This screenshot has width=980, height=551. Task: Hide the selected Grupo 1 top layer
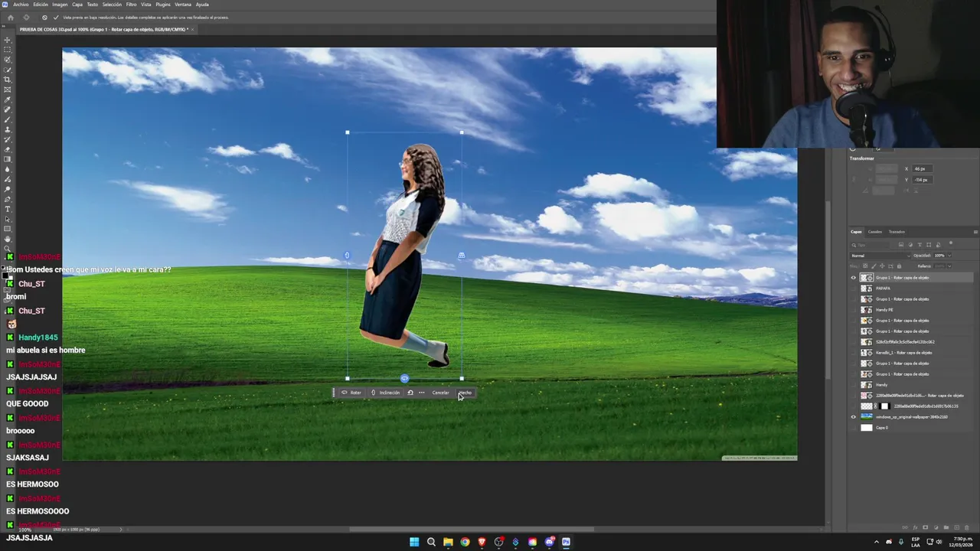pyautogui.click(x=854, y=278)
